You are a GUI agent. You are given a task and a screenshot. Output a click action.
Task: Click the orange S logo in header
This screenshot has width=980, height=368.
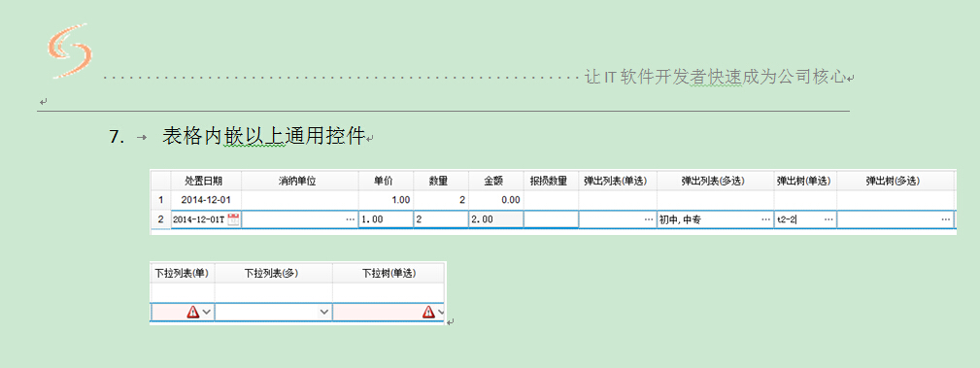tap(69, 50)
